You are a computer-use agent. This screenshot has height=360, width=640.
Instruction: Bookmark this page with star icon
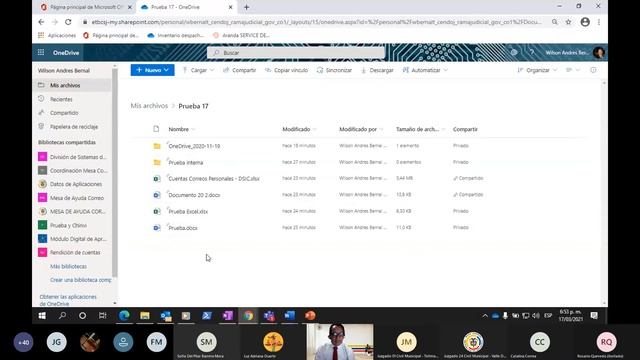point(568,22)
